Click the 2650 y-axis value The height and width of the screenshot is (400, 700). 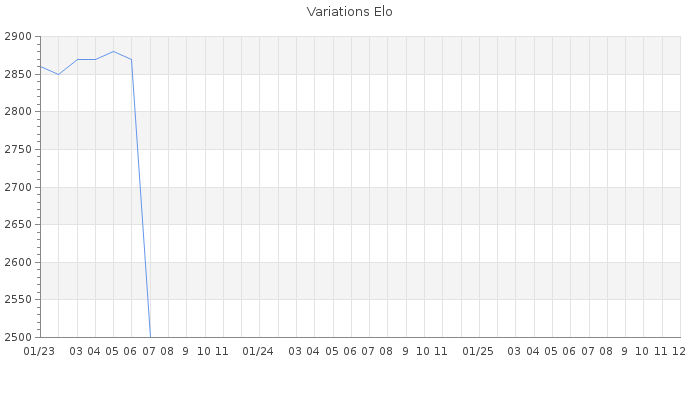point(18,224)
